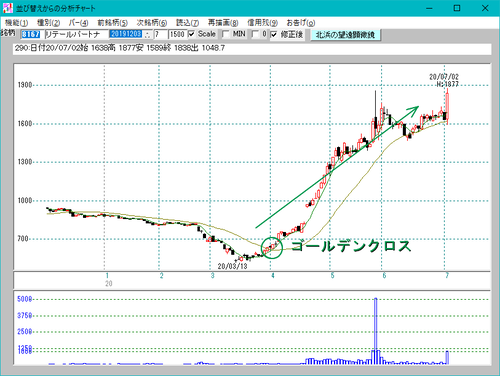Click the small spinner beside the date field
The width and height of the screenshot is (500, 376).
click(147, 34)
